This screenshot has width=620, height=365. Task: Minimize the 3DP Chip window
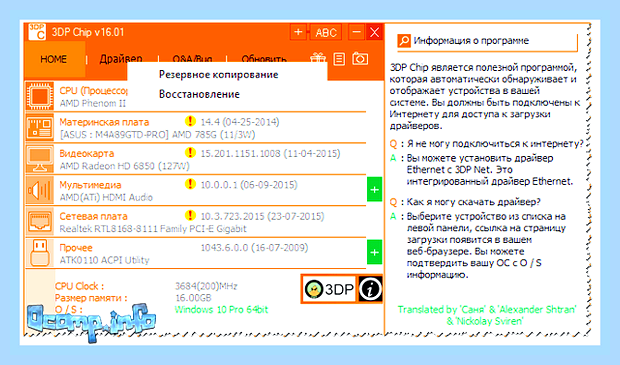pyautogui.click(x=356, y=32)
